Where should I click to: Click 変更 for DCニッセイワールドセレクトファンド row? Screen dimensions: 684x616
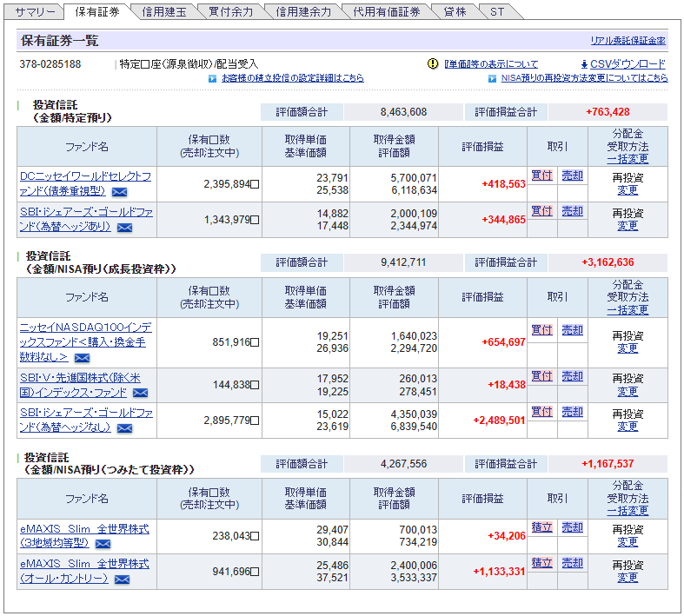(x=628, y=190)
